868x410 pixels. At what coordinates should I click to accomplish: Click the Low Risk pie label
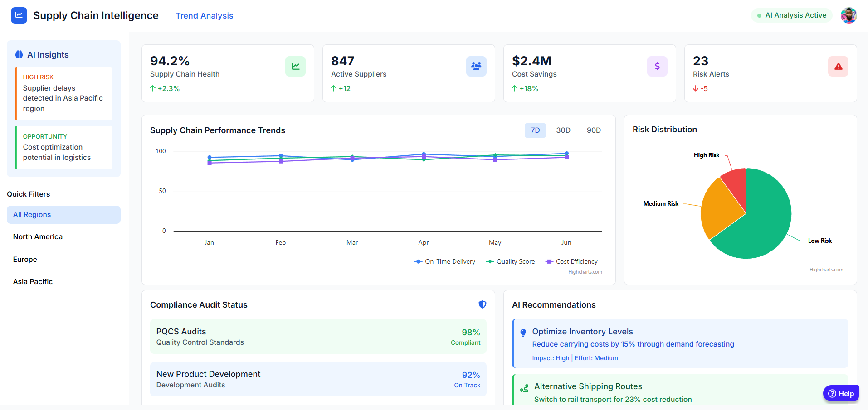tap(820, 241)
